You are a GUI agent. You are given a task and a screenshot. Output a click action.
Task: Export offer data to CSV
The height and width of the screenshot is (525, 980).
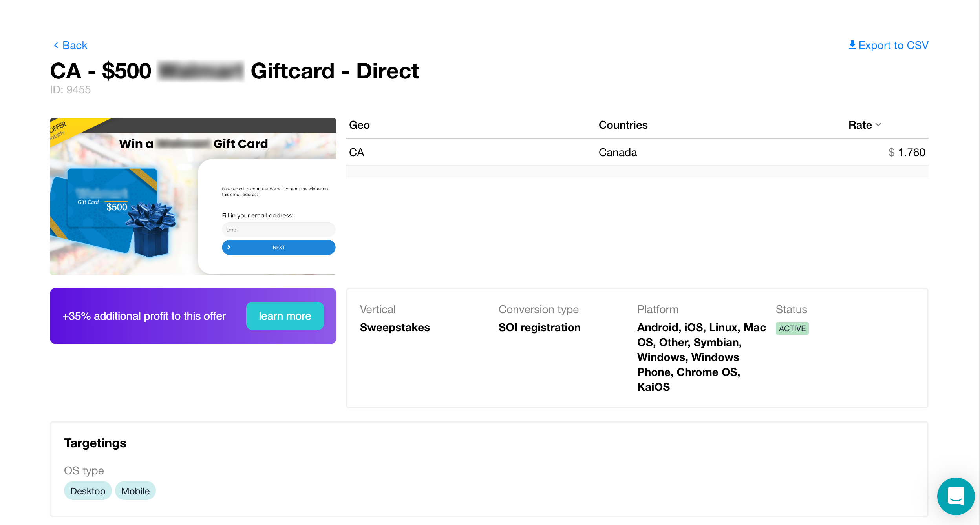tap(893, 46)
